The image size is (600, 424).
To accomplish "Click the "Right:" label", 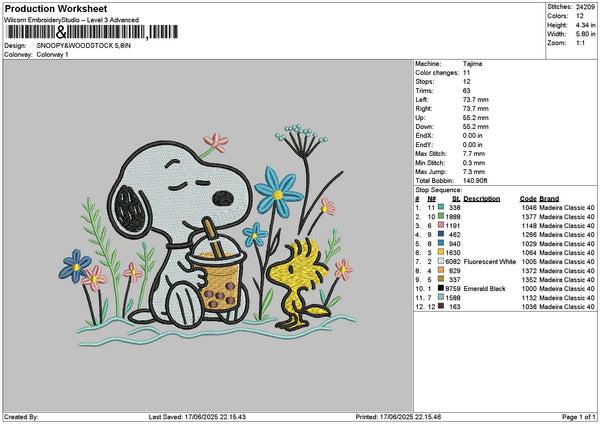I will click(x=424, y=109).
